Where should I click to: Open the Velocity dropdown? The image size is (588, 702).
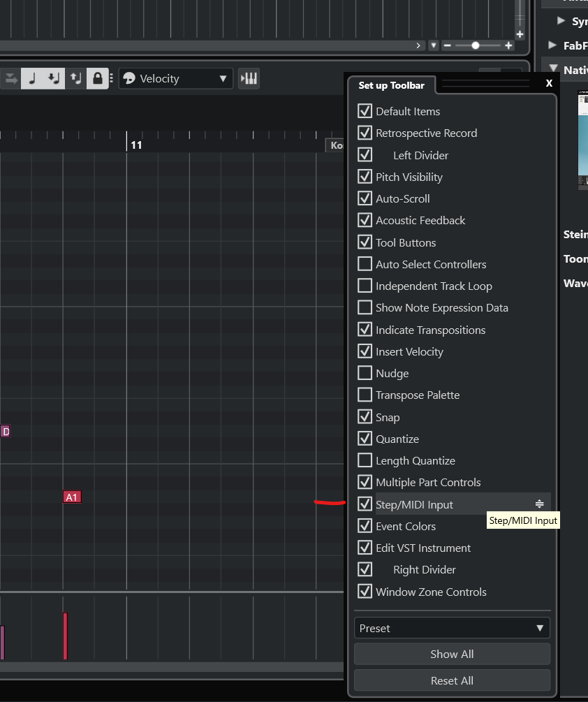pyautogui.click(x=177, y=78)
